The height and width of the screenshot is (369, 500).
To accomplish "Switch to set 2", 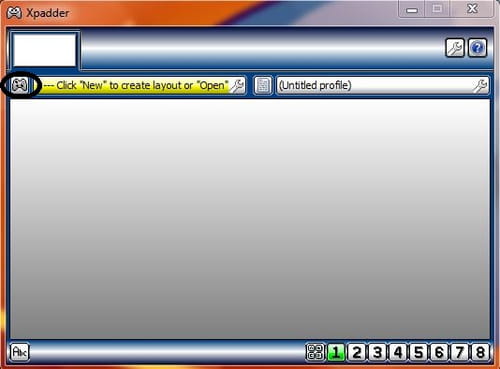I will click(x=357, y=352).
